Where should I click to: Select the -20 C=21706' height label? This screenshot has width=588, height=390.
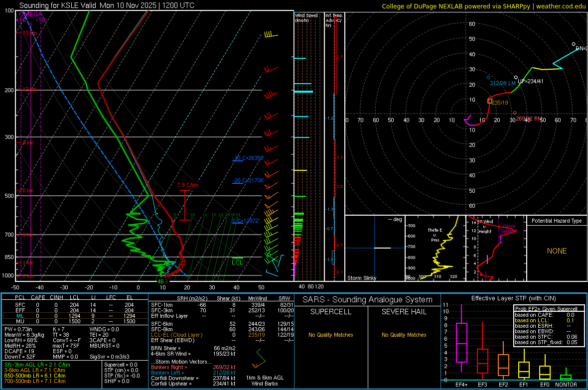tap(248, 180)
